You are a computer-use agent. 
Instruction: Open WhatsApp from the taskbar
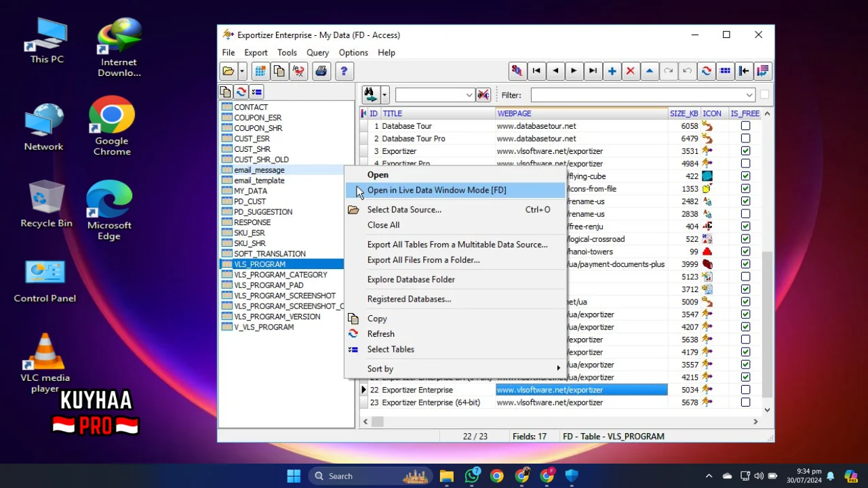coord(473,476)
